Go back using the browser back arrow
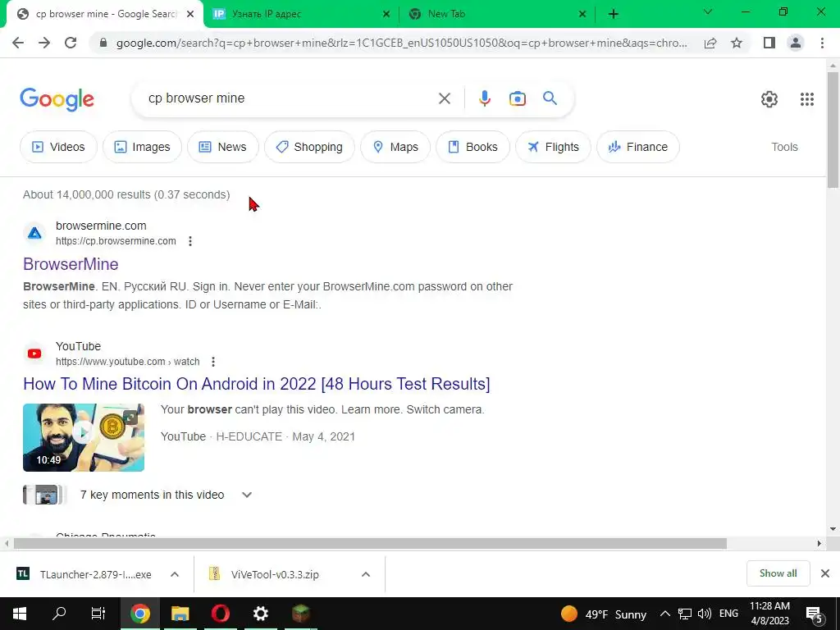 click(18, 43)
